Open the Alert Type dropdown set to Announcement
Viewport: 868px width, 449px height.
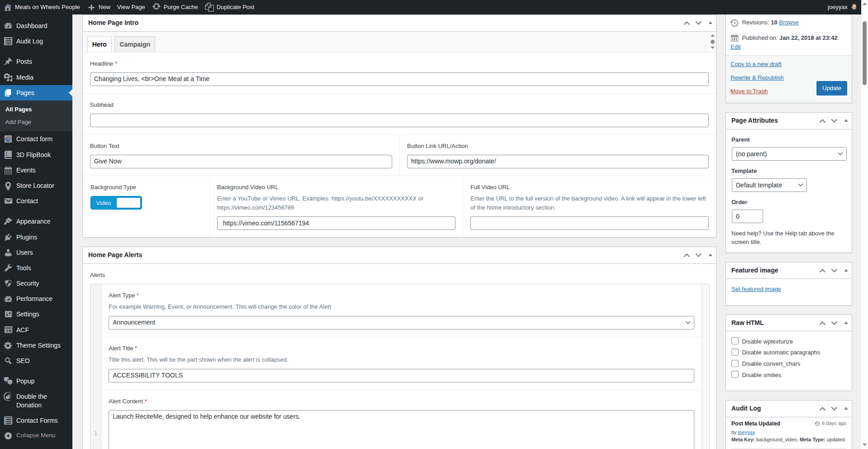tap(401, 322)
